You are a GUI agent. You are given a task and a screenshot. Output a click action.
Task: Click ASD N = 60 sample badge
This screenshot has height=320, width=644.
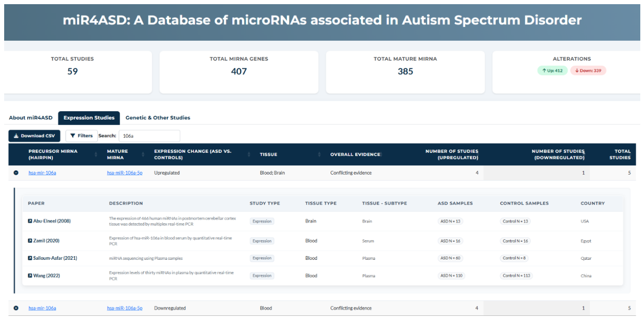[x=451, y=258]
